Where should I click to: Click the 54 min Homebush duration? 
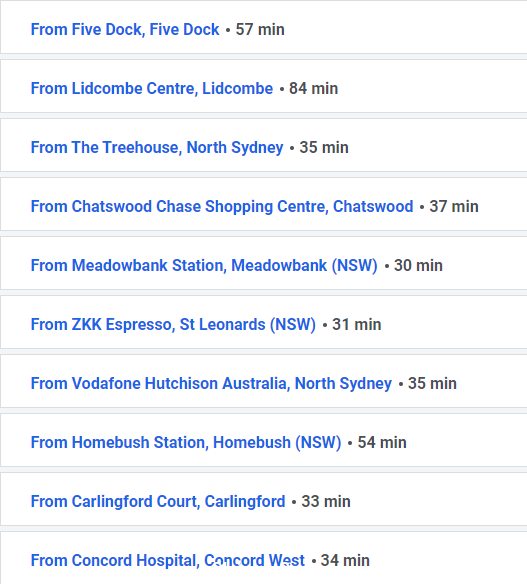click(382, 442)
